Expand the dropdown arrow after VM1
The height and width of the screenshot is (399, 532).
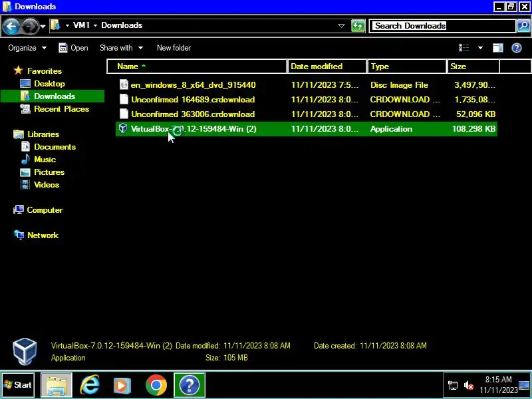click(x=95, y=25)
